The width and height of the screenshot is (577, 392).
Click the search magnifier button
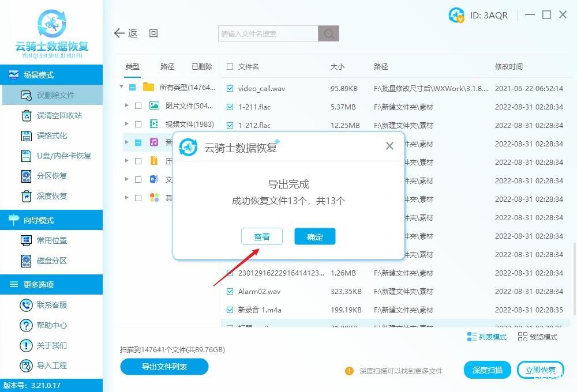pos(329,33)
